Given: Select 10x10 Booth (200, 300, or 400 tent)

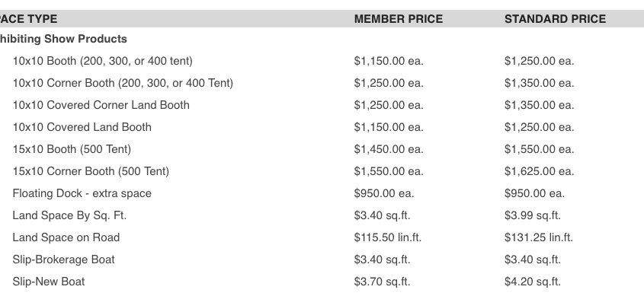Looking at the screenshot, I should point(102,61).
